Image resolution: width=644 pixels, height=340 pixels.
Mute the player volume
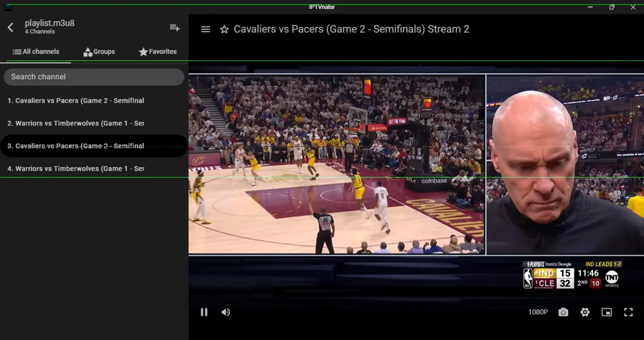click(x=226, y=312)
